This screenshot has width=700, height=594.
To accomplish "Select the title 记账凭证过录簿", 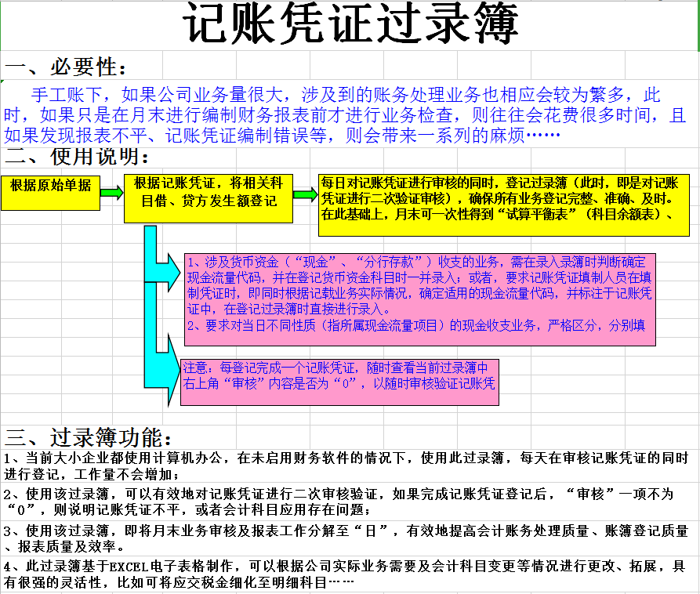I will [350, 24].
